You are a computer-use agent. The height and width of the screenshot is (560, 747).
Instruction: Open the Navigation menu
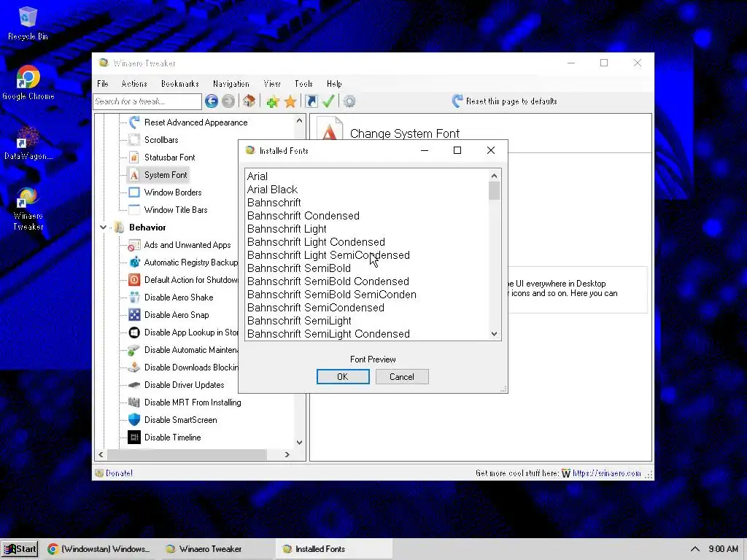tap(231, 84)
